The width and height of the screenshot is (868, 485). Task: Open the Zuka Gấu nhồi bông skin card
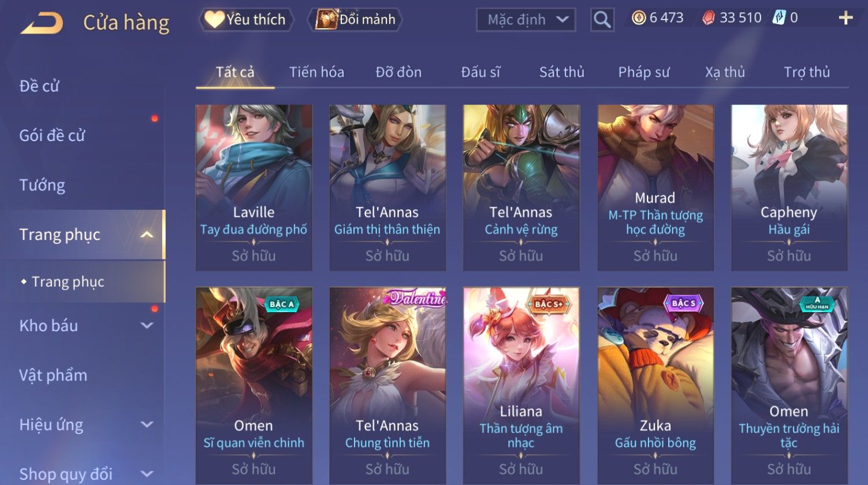655,386
